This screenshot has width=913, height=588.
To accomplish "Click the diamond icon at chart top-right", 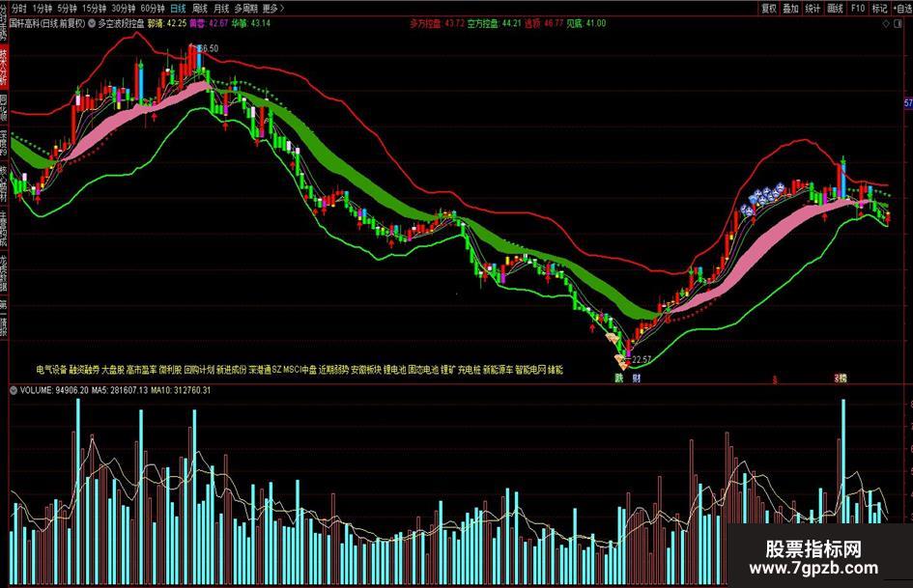I will pos(886,24).
